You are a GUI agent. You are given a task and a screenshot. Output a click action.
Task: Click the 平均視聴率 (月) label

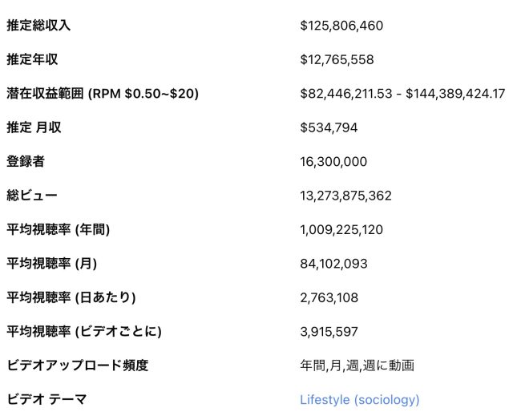click(52, 264)
